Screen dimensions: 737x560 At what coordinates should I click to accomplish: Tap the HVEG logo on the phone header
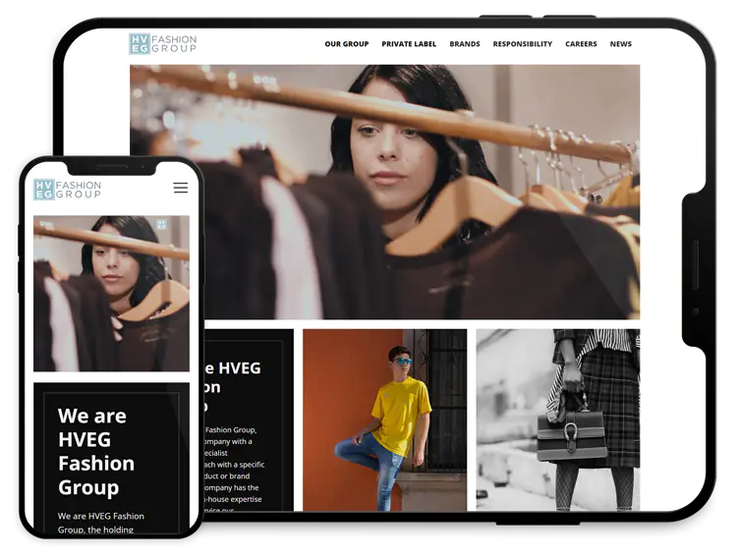[68, 189]
